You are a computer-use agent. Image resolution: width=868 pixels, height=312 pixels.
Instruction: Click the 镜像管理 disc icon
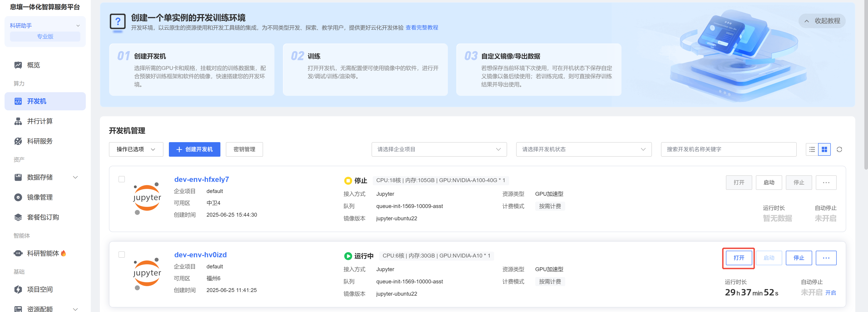coord(18,198)
